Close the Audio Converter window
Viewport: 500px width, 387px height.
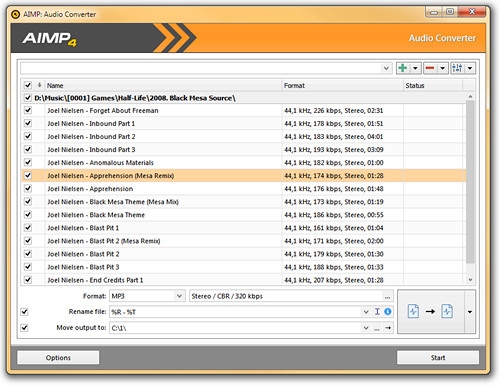click(x=472, y=12)
